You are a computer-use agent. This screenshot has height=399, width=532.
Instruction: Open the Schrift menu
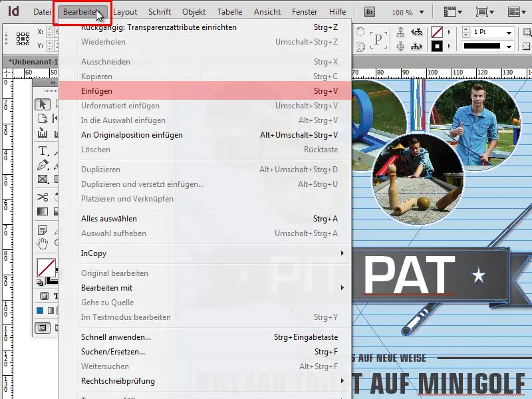[158, 11]
